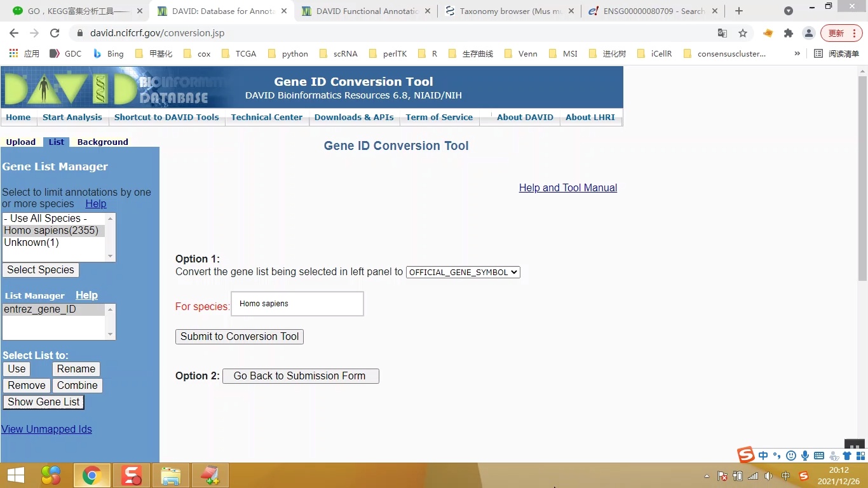
Task: Open the Chrome profile avatar icon
Action: (x=808, y=33)
